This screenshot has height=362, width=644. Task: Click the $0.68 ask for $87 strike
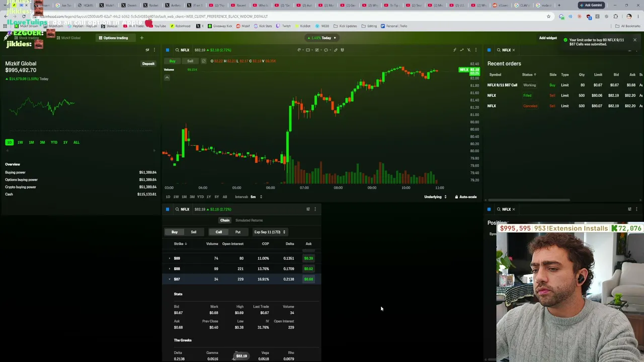pos(308,279)
